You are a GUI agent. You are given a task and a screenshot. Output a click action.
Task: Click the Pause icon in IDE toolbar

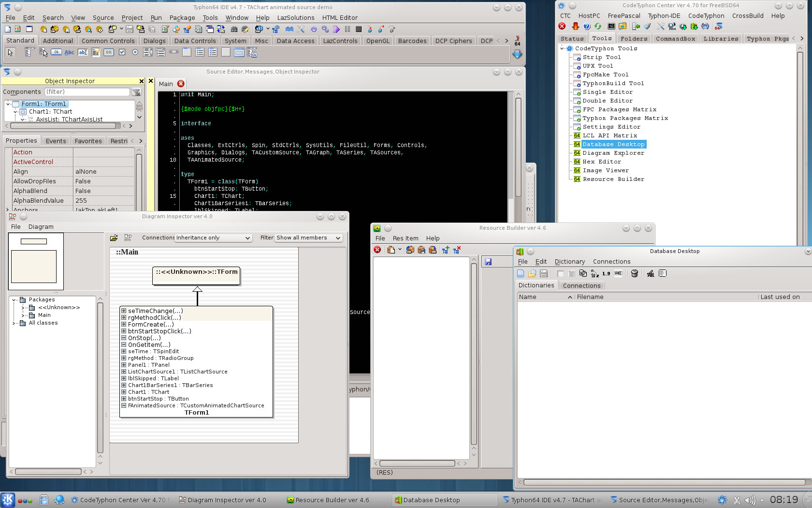click(x=348, y=29)
